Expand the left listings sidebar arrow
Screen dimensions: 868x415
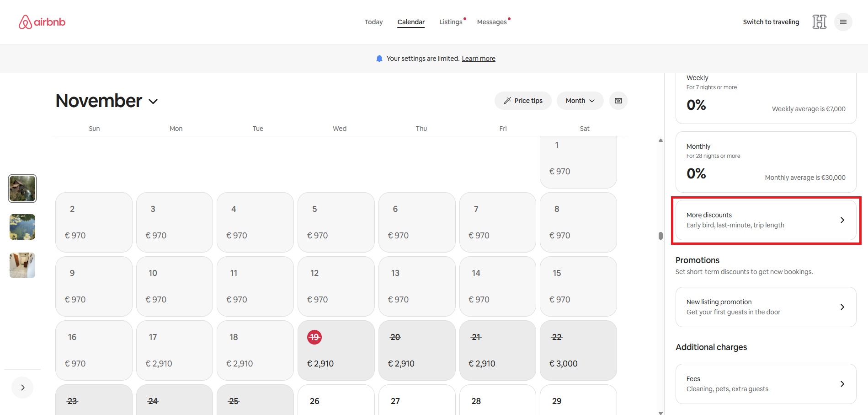coord(22,388)
